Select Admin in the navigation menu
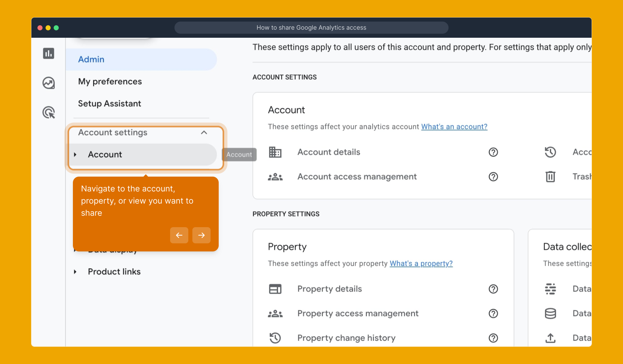This screenshot has width=623, height=364. coord(91,59)
